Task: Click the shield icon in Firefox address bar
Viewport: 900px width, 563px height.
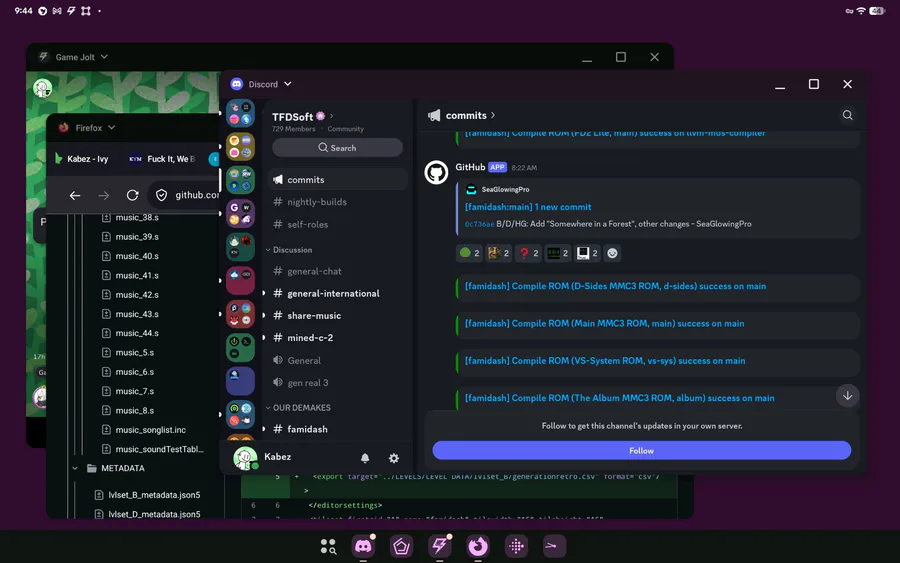Action: [161, 196]
